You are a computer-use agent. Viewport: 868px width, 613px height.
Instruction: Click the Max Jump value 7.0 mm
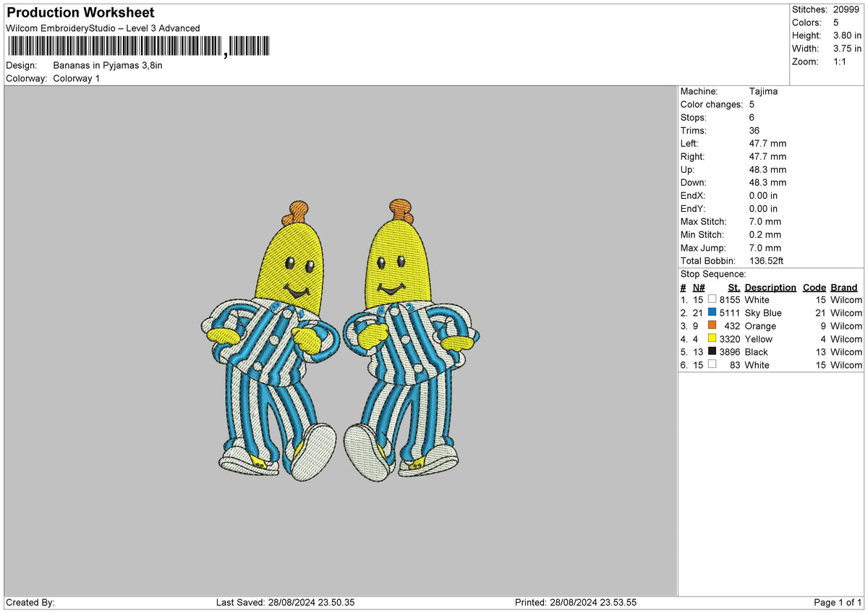(765, 247)
